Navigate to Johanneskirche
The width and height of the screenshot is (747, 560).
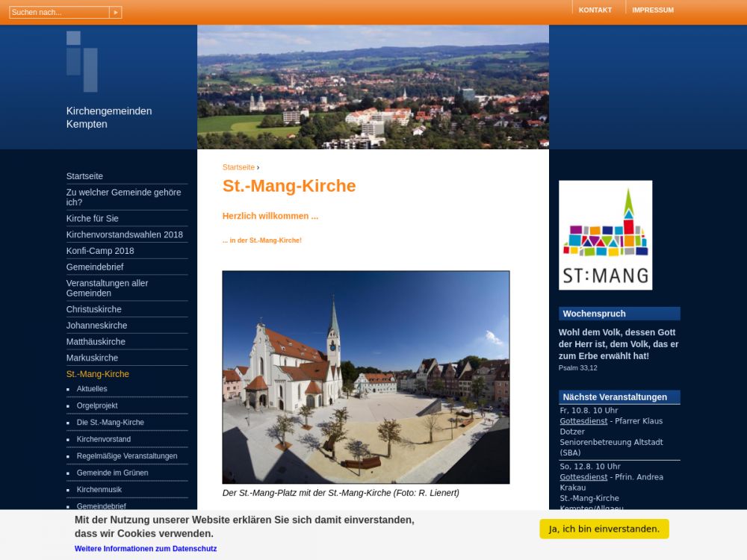(x=96, y=326)
